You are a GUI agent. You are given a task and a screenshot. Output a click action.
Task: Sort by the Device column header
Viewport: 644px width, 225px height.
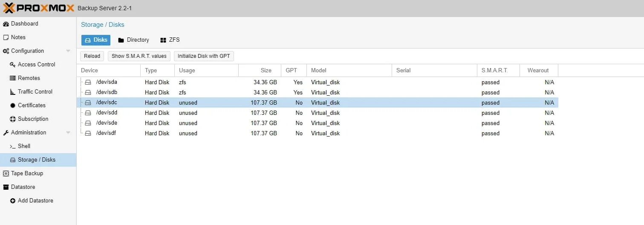click(109, 71)
